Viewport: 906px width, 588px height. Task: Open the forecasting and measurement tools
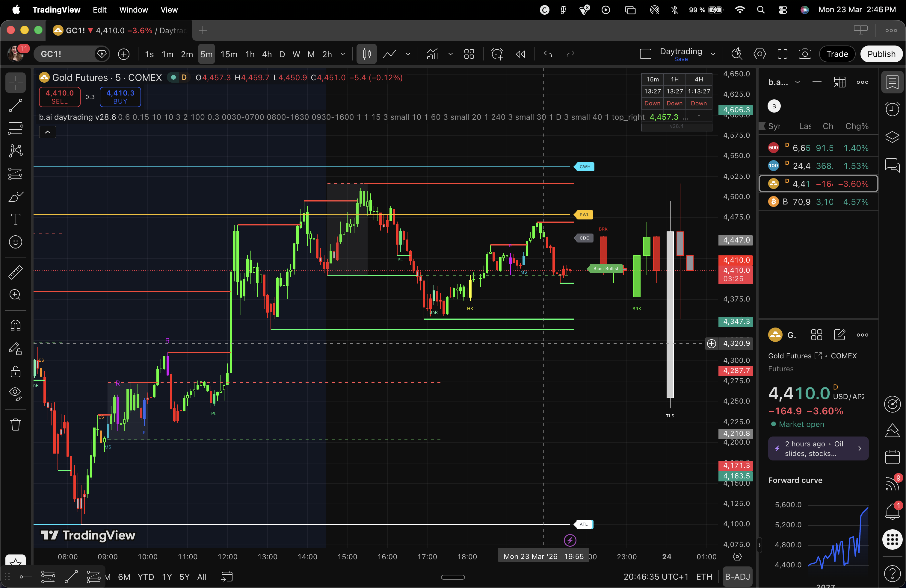(16, 174)
